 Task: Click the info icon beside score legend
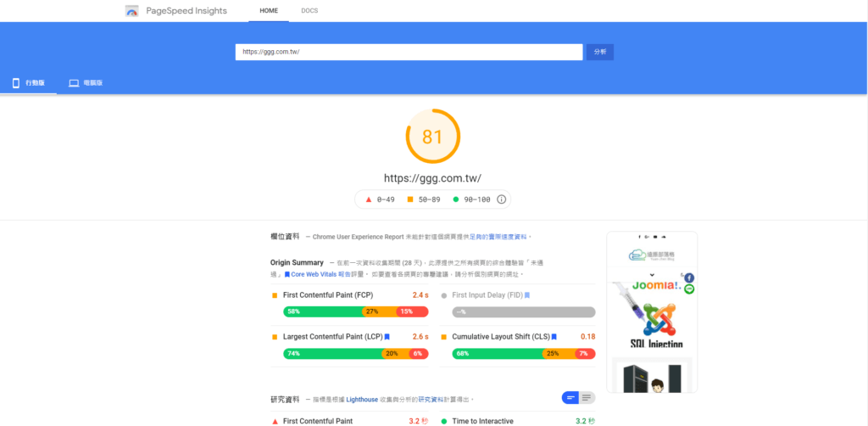502,199
